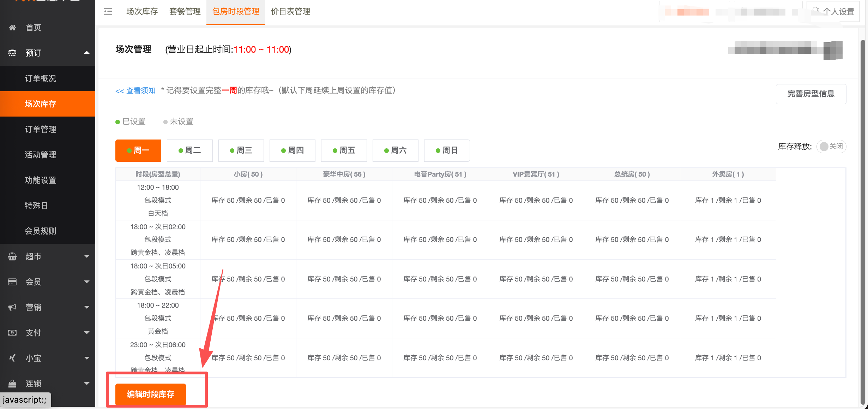Image resolution: width=868 pixels, height=409 pixels.
Task: Toggle the sidebar collapse hamburger icon
Action: coord(108,12)
